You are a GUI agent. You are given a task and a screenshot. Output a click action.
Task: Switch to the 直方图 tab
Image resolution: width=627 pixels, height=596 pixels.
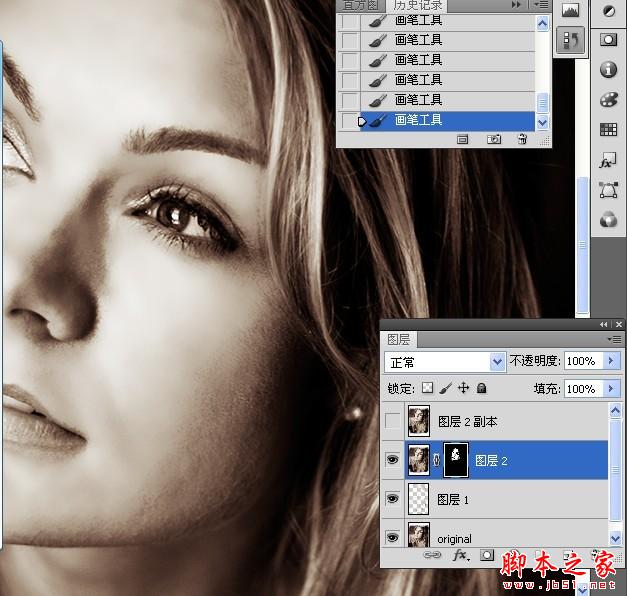pos(361,5)
